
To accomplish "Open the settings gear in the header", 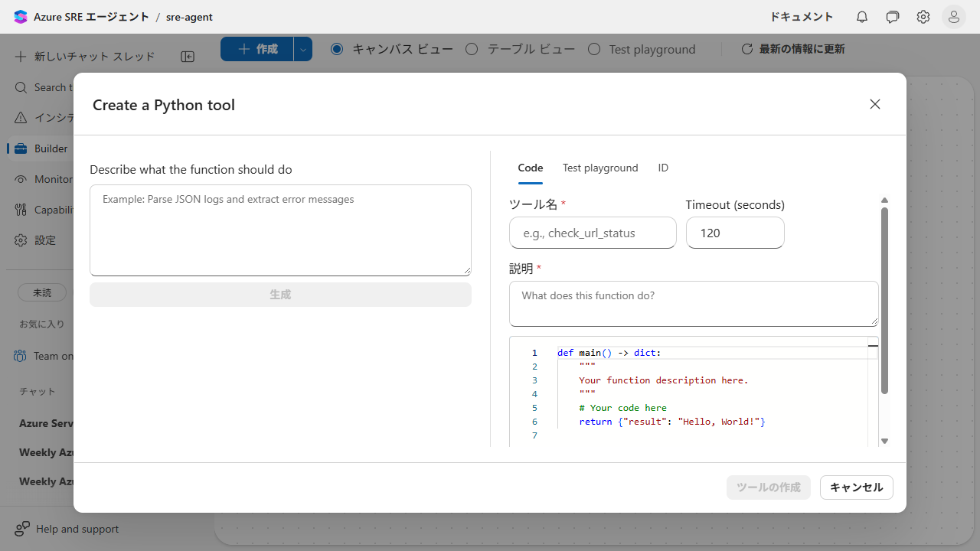I will (923, 17).
